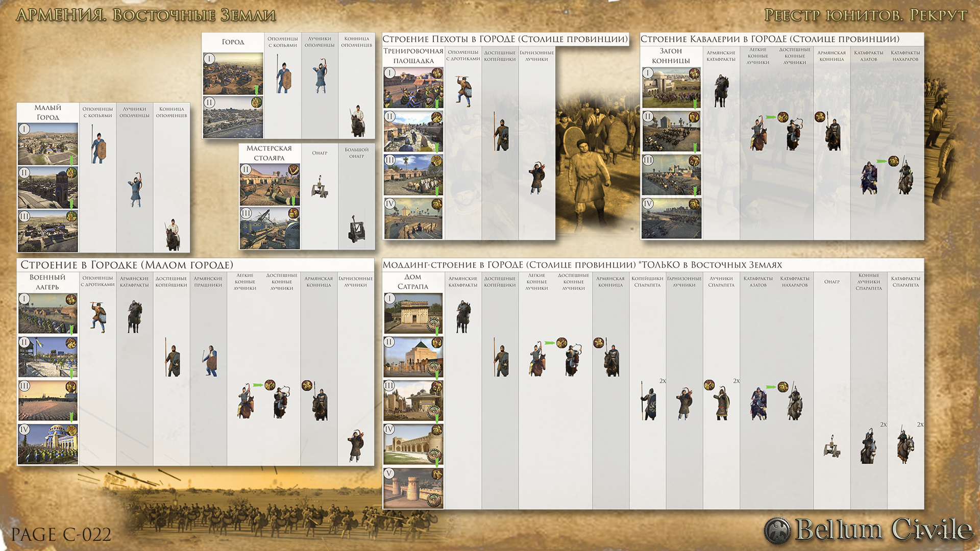Click the 'Дом сатрапа' building label
The width and height of the screenshot is (980, 551).
pos(413,282)
